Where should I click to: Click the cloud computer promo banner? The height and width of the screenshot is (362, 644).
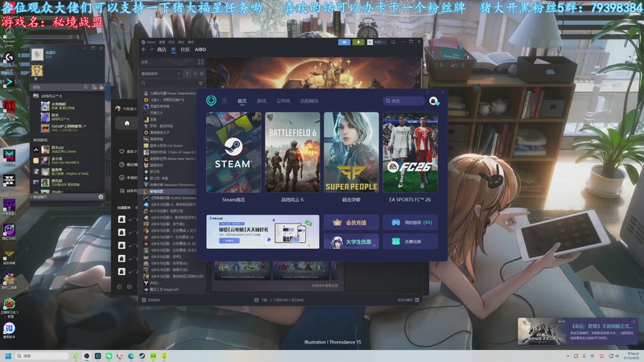[x=263, y=232]
